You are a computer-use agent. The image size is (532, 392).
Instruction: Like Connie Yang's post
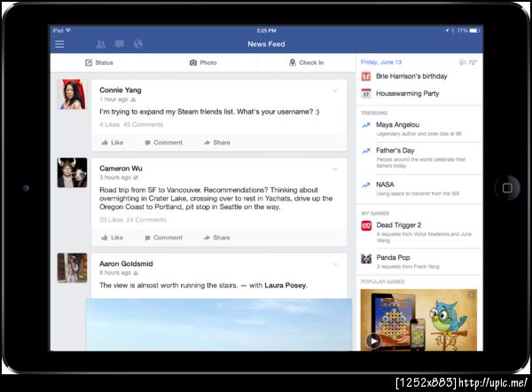pyautogui.click(x=113, y=143)
